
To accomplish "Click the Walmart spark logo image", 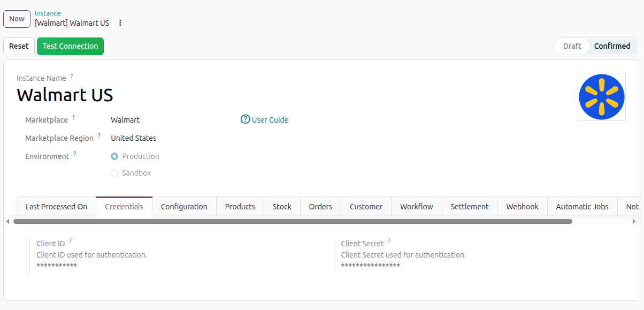I will tap(602, 97).
